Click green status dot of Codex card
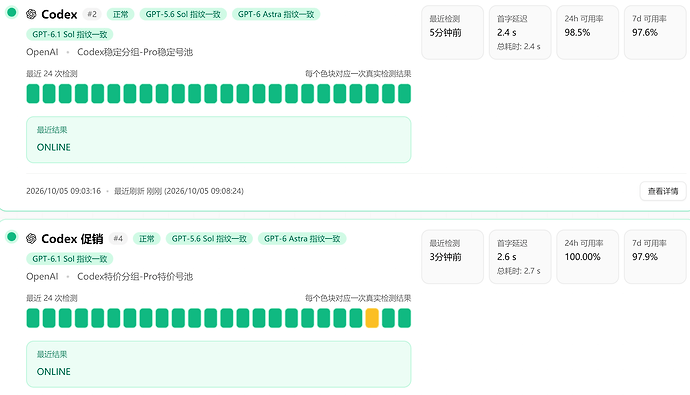 click(12, 12)
